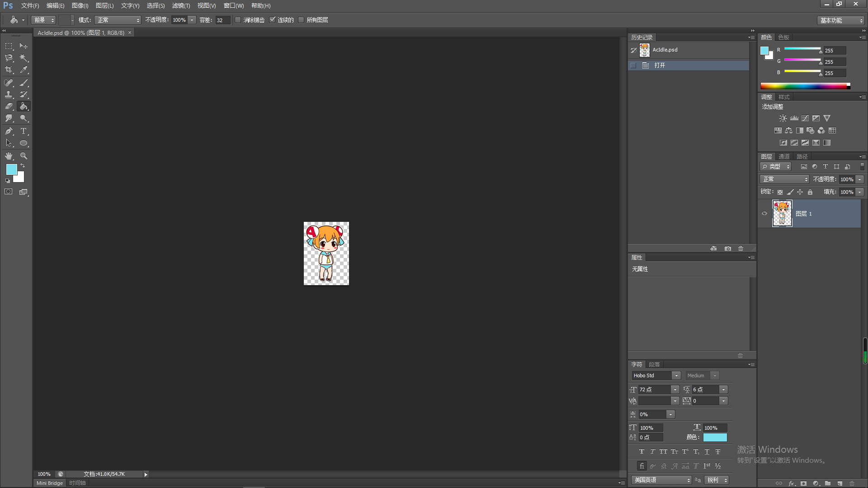Select the Eyedropper tool
Viewport: 868px width, 488px height.
point(24,70)
